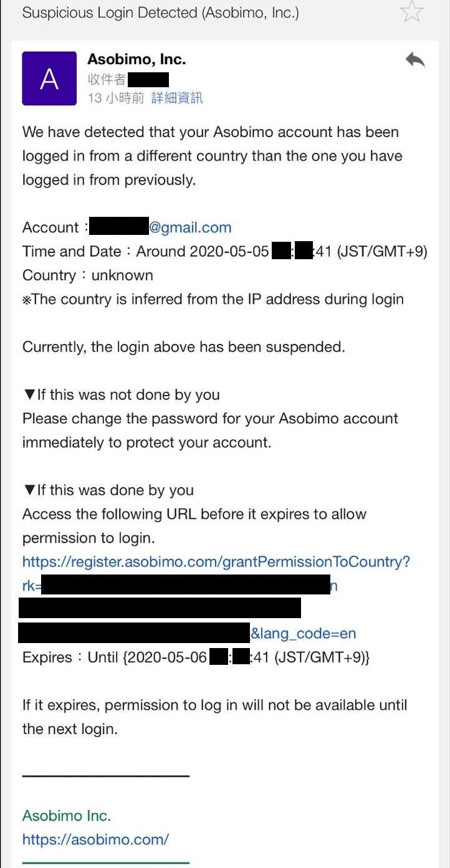Viewport: 450px width, 868px height.
Task: Open the register.asobimo.com grantPermissionToCountry link
Action: click(x=216, y=562)
